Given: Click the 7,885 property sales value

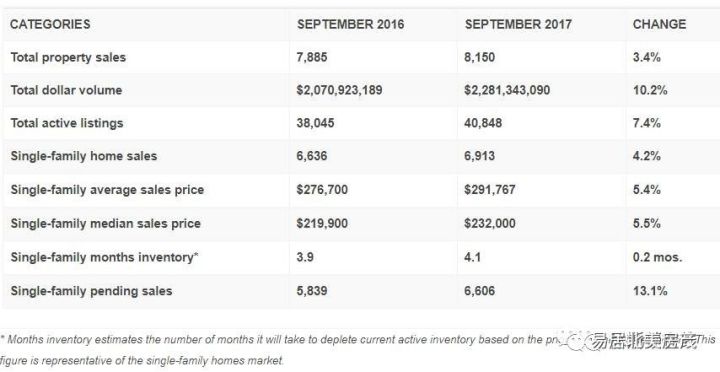Looking at the screenshot, I should point(312,57).
